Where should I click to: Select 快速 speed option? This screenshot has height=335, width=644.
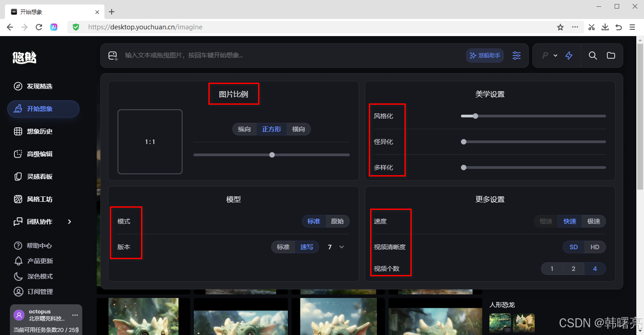570,221
